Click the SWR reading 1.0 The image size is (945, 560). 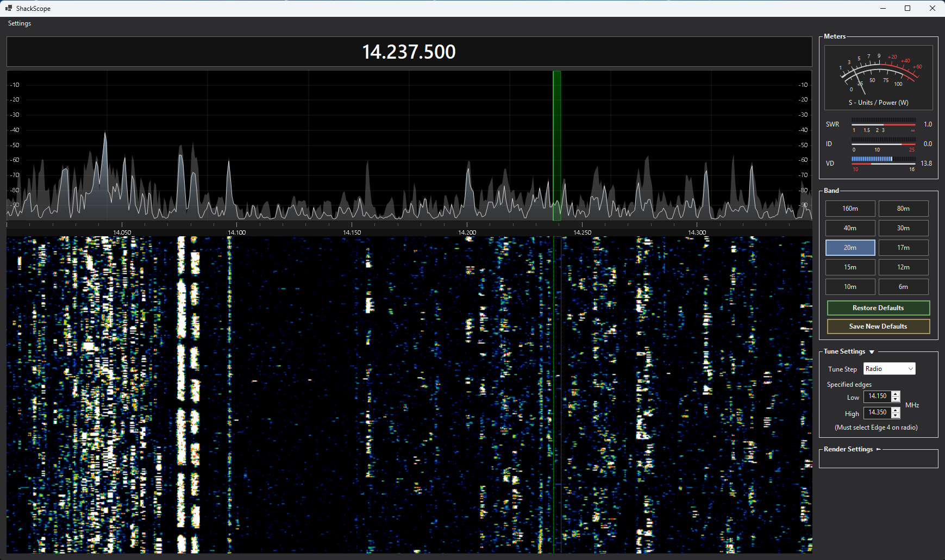(928, 124)
